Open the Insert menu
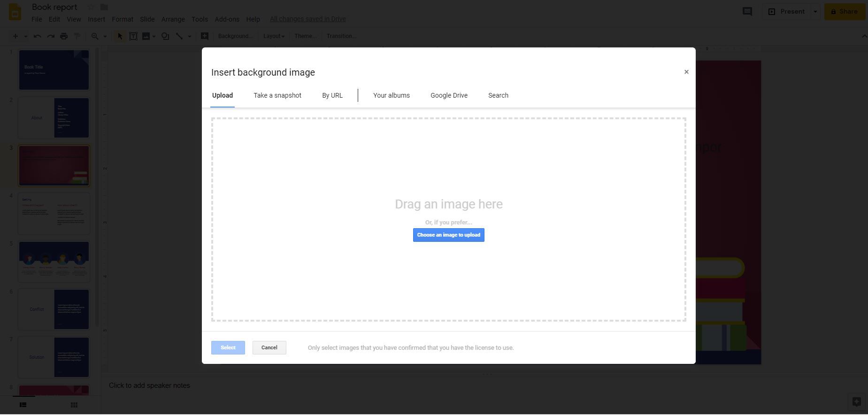Viewport: 868px width, 416px height. 96,19
